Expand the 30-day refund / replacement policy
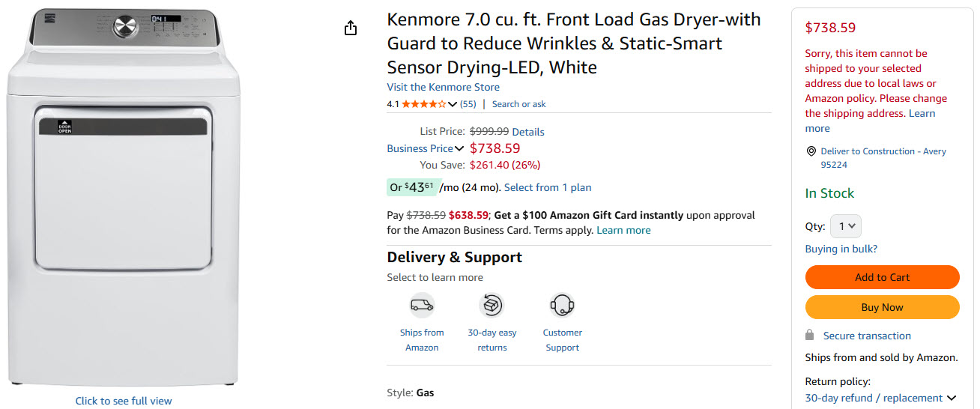 pos(952,398)
